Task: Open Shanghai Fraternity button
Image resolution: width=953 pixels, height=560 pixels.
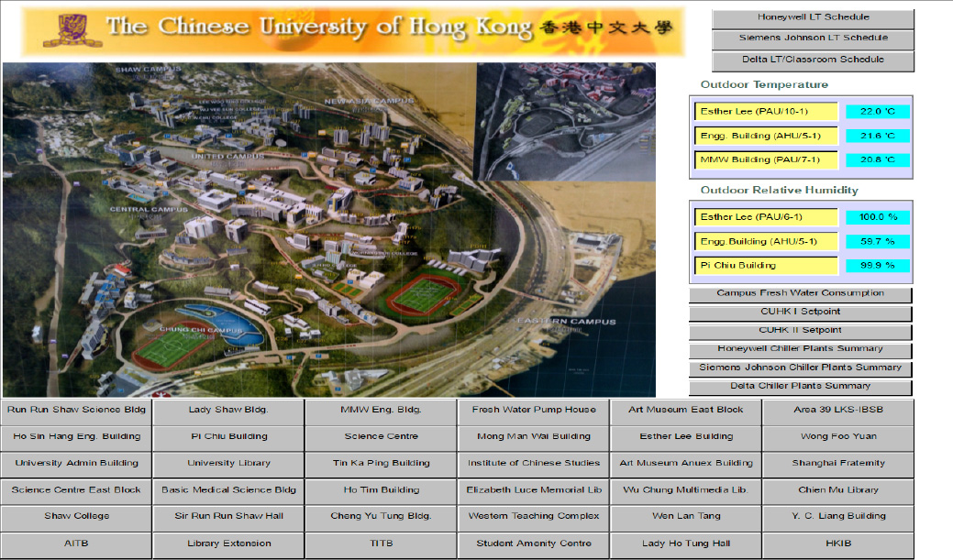Action: point(838,466)
